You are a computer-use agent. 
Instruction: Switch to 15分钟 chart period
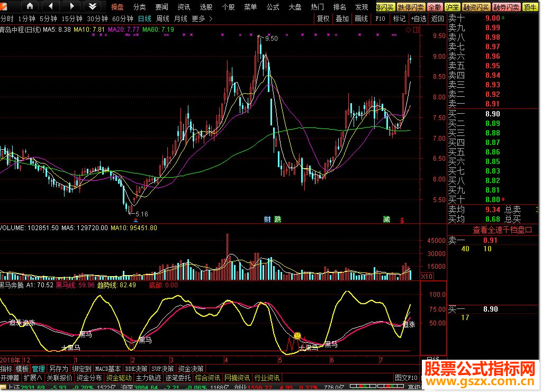[72, 19]
